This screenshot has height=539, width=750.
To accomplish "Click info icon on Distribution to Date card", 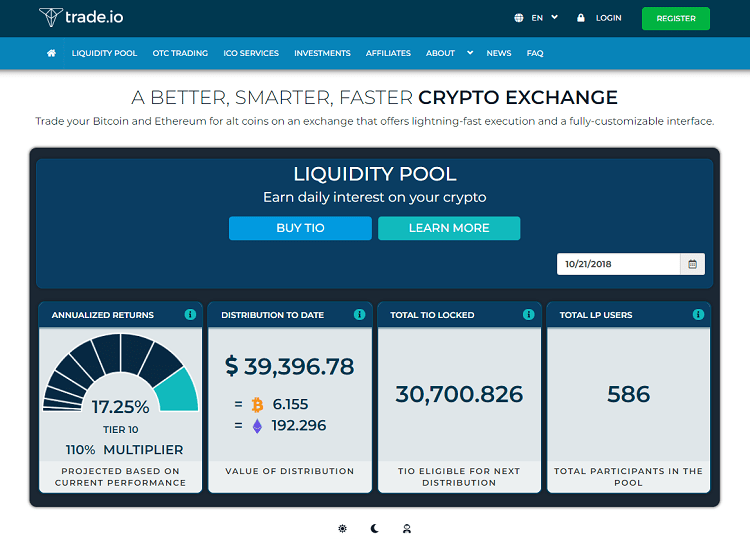I will pyautogui.click(x=359, y=315).
